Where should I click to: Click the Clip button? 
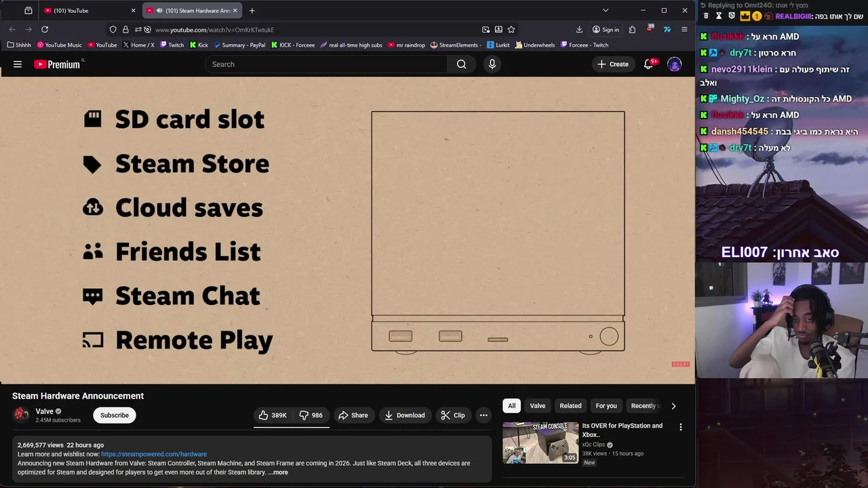[x=453, y=415]
